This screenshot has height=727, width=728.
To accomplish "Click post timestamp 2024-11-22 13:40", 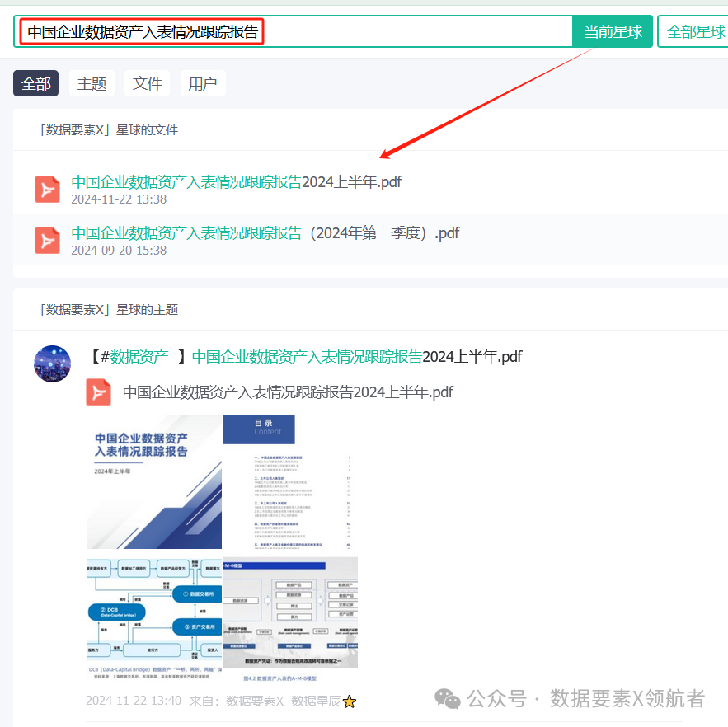I will [134, 701].
